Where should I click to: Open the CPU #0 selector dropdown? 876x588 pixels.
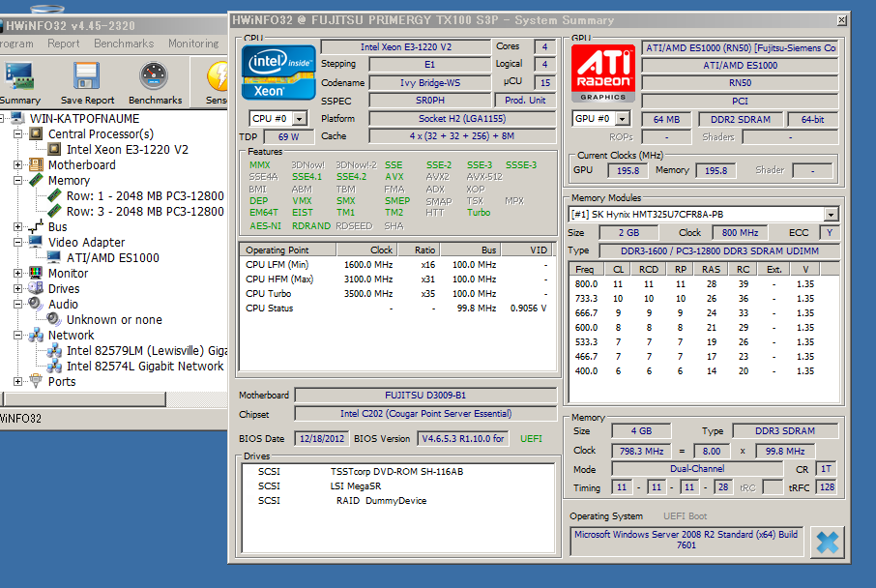[299, 119]
